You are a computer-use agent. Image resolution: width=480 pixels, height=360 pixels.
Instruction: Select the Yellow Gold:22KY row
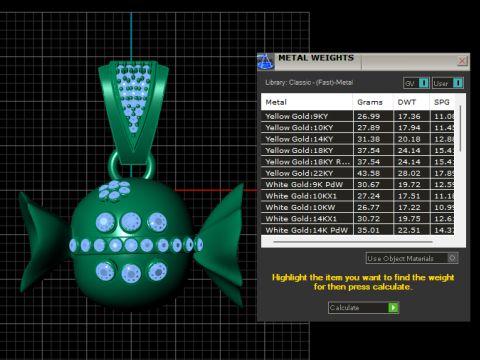(357, 173)
